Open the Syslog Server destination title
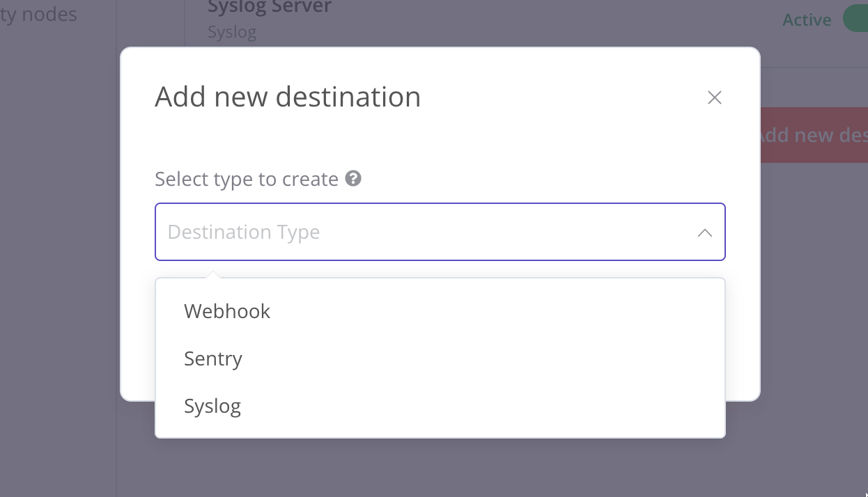Image resolution: width=868 pixels, height=497 pixels. 270,8
